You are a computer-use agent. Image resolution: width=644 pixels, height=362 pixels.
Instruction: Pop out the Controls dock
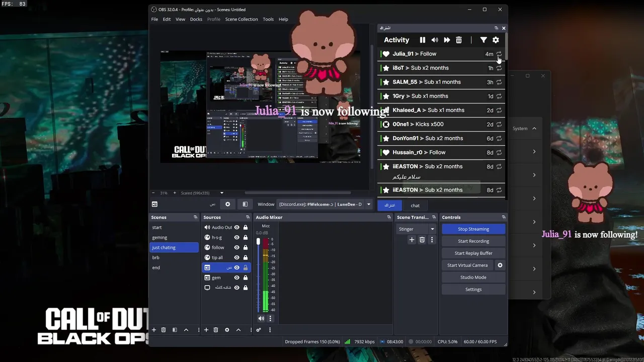[504, 217]
